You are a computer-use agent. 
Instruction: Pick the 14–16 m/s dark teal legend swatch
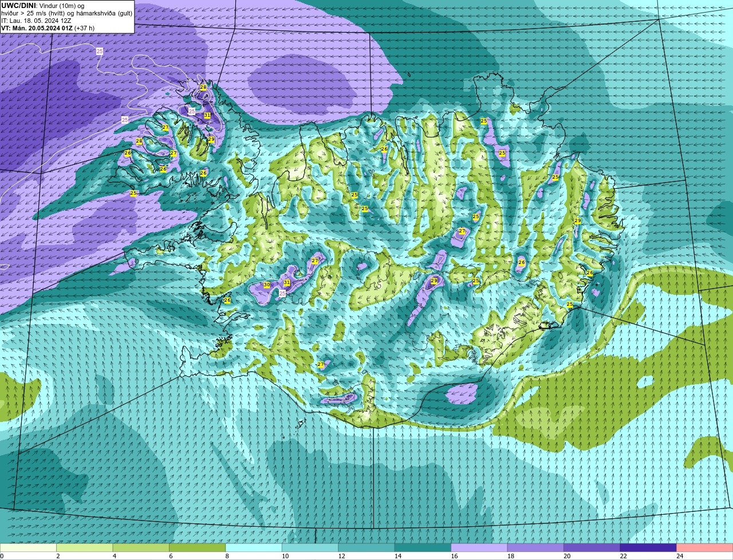pos(423,547)
